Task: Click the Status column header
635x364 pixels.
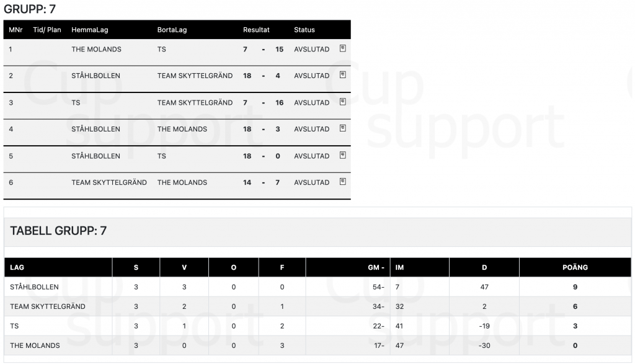Action: pyautogui.click(x=304, y=30)
